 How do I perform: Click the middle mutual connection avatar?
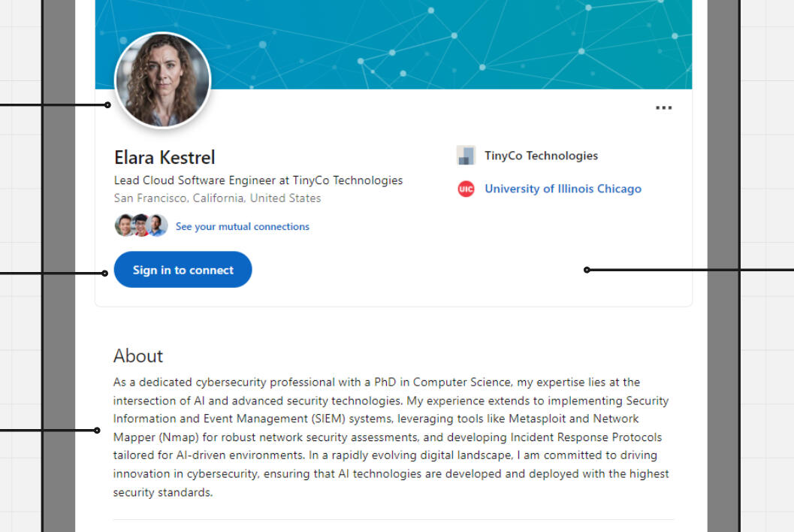click(140, 225)
